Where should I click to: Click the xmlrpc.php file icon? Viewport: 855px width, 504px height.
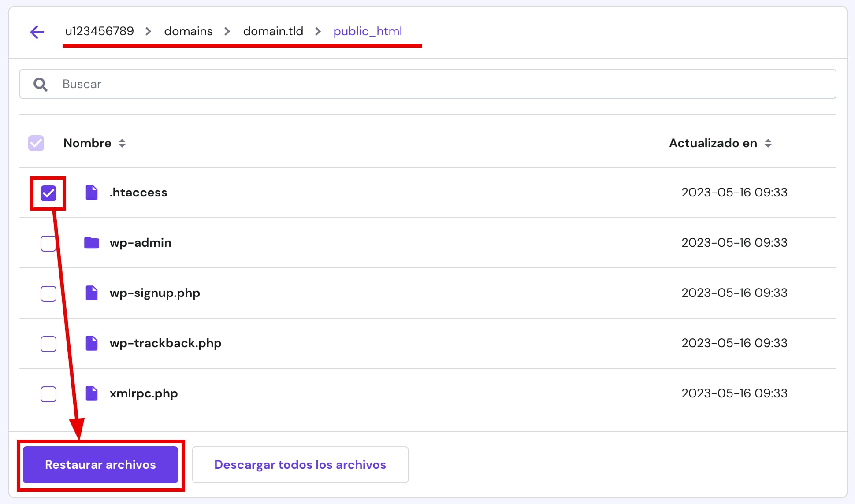91,393
